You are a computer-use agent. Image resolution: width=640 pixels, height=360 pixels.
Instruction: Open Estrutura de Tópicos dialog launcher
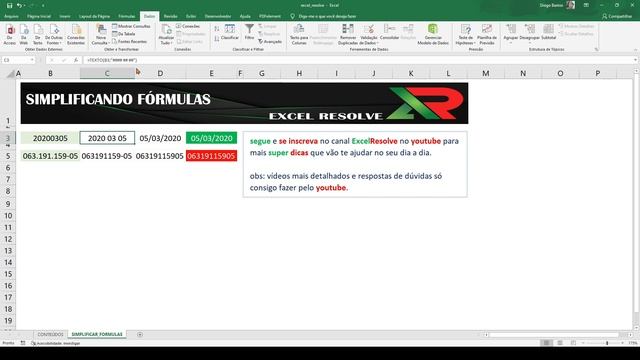[x=596, y=50]
